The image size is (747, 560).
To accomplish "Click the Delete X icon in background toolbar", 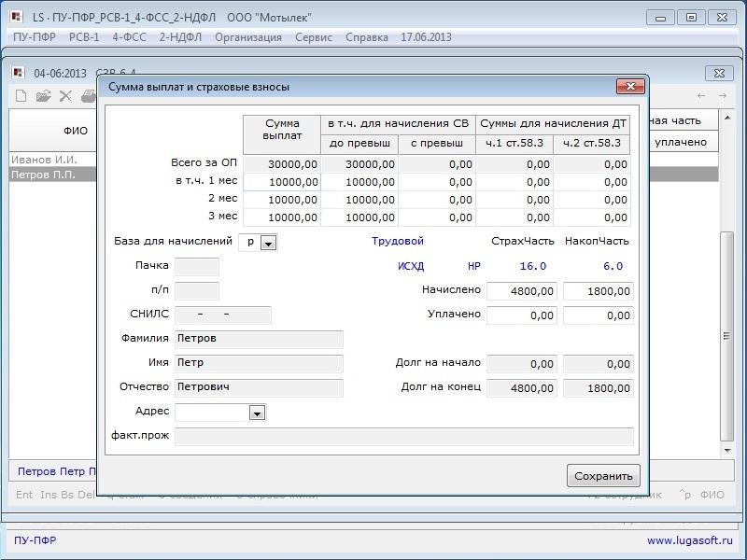I will pos(65,96).
